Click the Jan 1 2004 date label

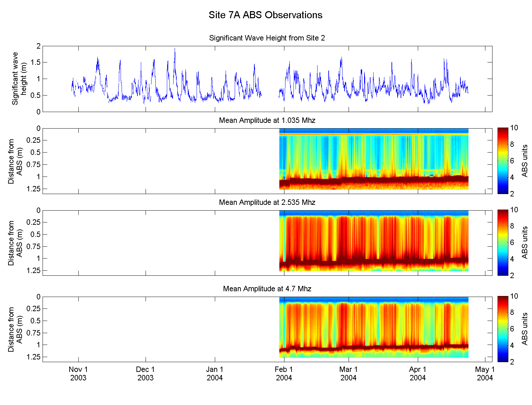tap(215, 374)
